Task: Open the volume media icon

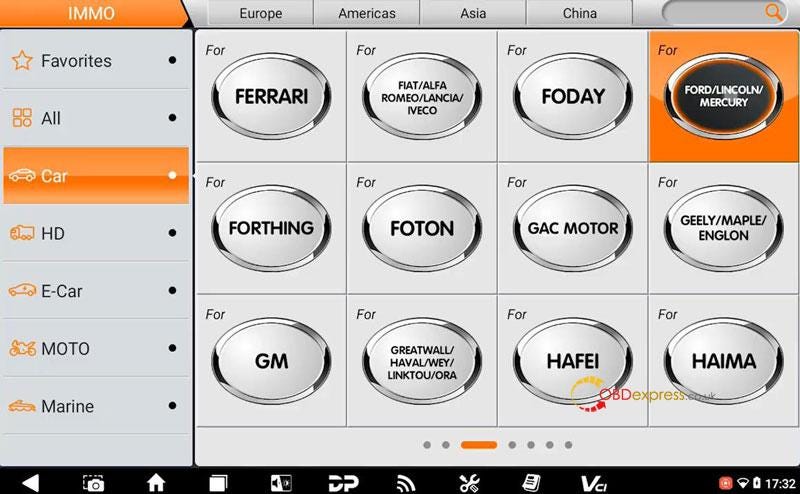Action: tap(281, 483)
